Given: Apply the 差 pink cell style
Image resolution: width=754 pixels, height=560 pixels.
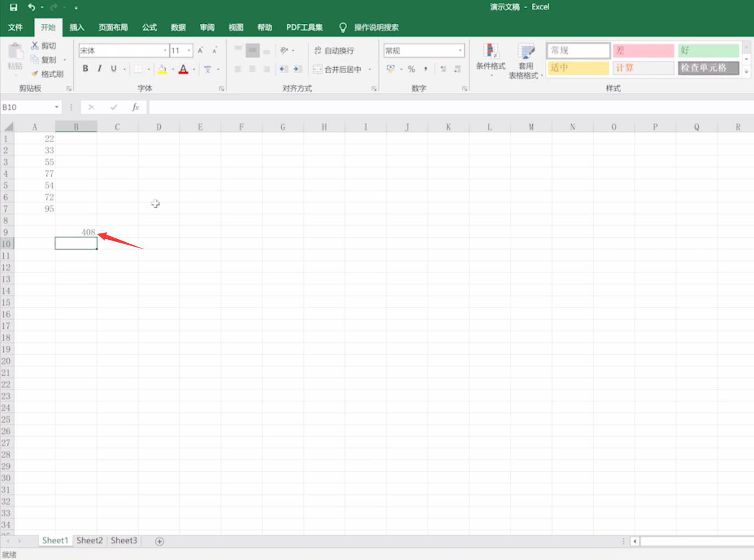Looking at the screenshot, I should 643,50.
